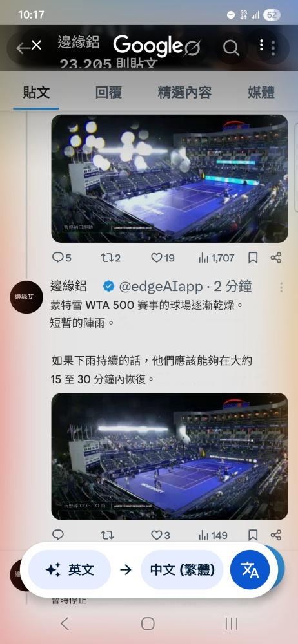
Task: Close the translation overlay with the X icon
Action: tap(36, 46)
